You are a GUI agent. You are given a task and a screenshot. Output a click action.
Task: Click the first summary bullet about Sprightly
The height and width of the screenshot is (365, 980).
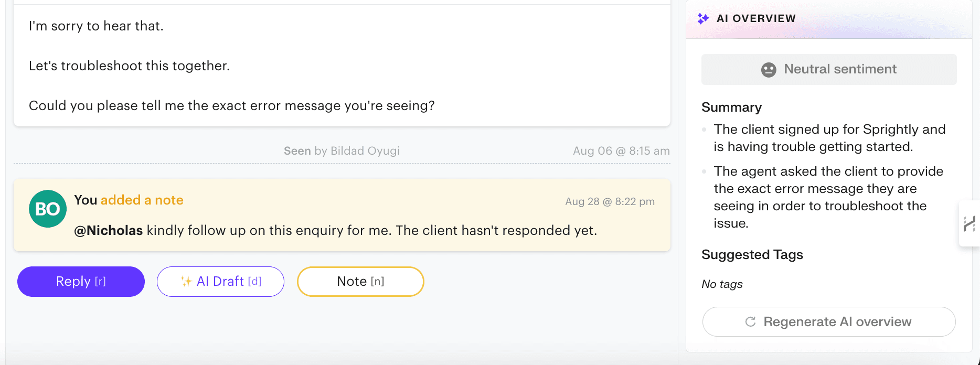[x=829, y=137]
